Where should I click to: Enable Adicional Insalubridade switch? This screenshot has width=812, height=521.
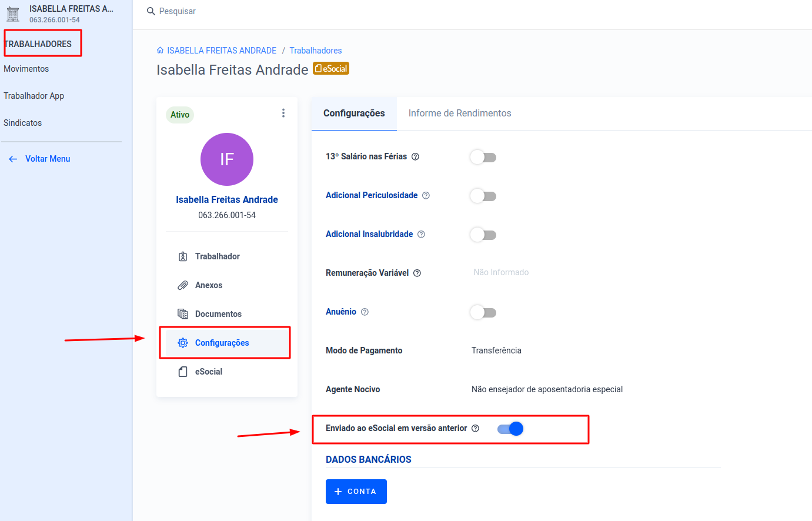[x=483, y=235]
